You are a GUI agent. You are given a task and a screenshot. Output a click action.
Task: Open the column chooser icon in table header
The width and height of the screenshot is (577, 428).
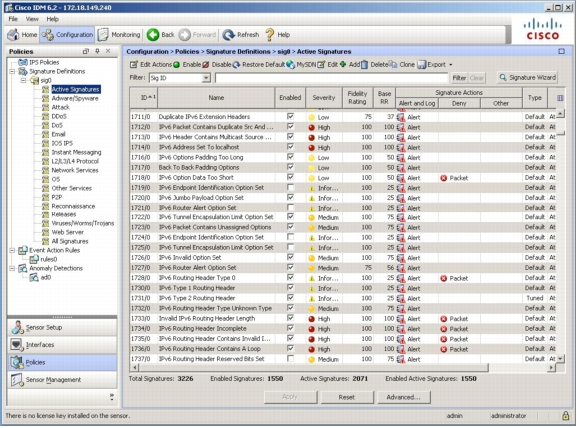coord(560,98)
